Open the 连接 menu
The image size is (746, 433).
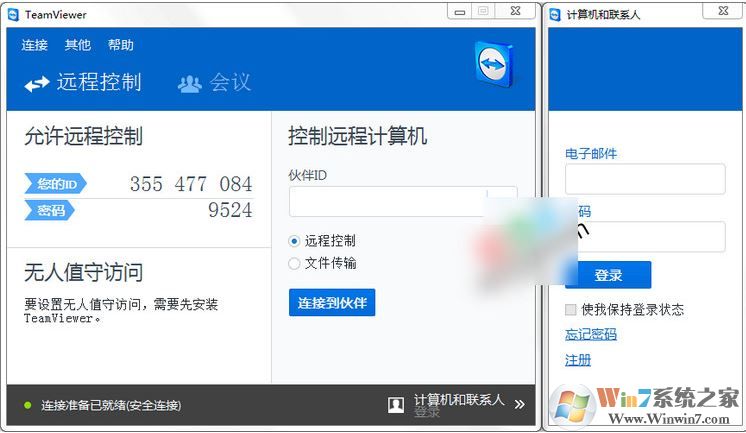coord(34,45)
